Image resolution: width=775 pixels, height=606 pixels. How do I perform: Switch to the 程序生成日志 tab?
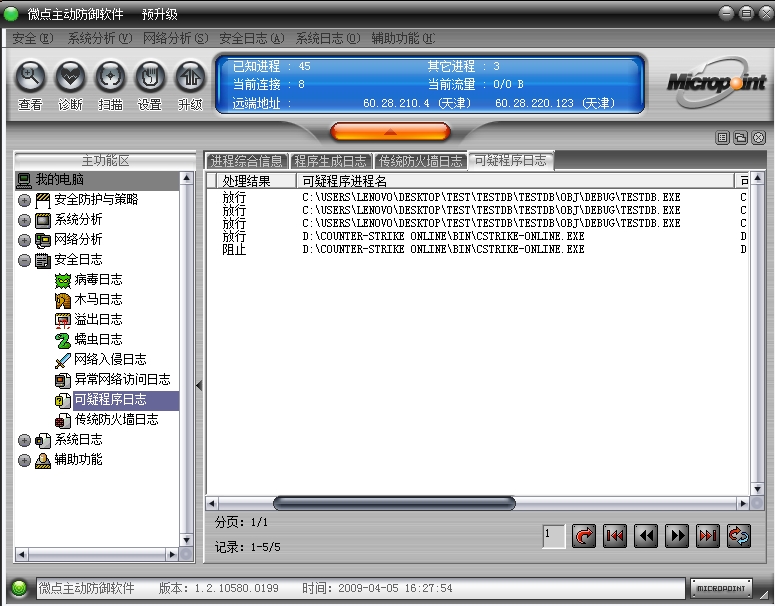(x=330, y=161)
